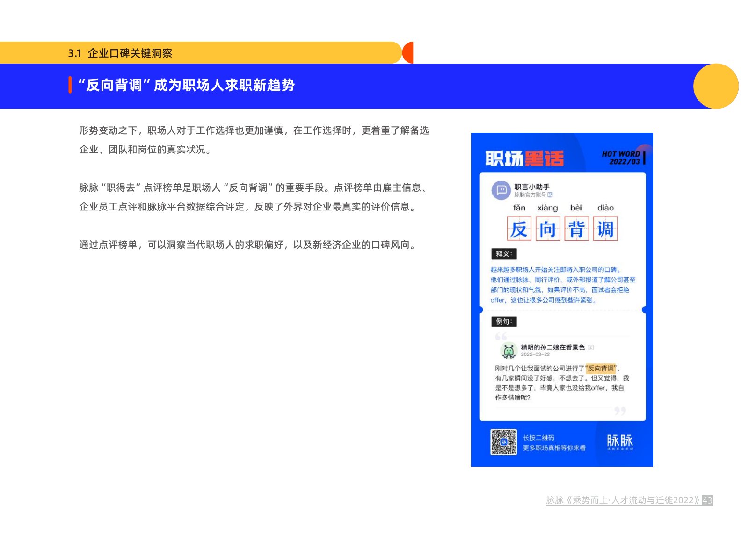Screen dimensions: 756x557
Task: Click the section header 3.1 企业口碑关键洞察
Action: 120,53
